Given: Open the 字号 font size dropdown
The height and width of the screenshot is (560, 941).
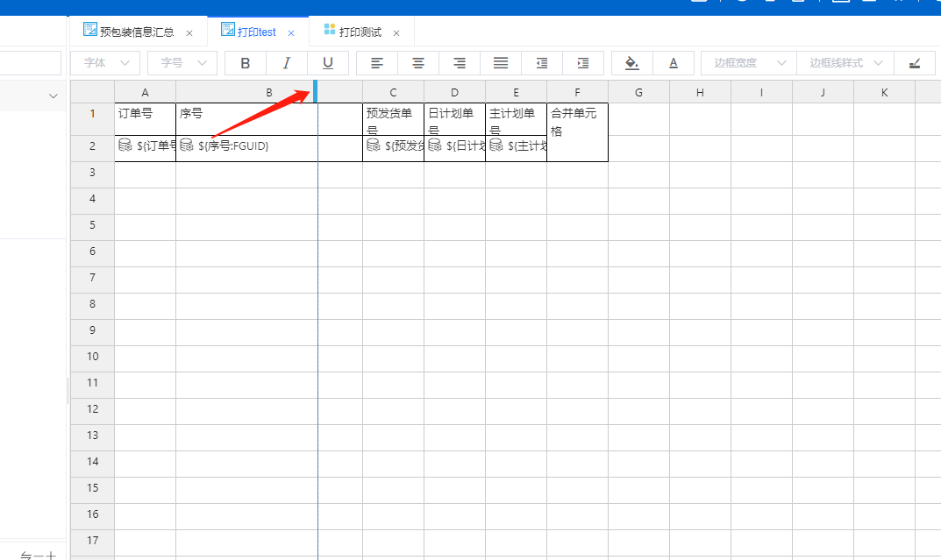Looking at the screenshot, I should click(182, 63).
